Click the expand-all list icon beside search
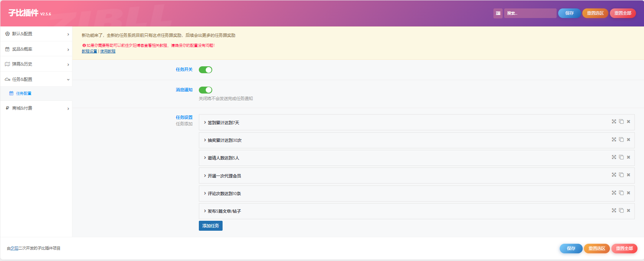Screen dimensions: 644x261 click(498, 13)
